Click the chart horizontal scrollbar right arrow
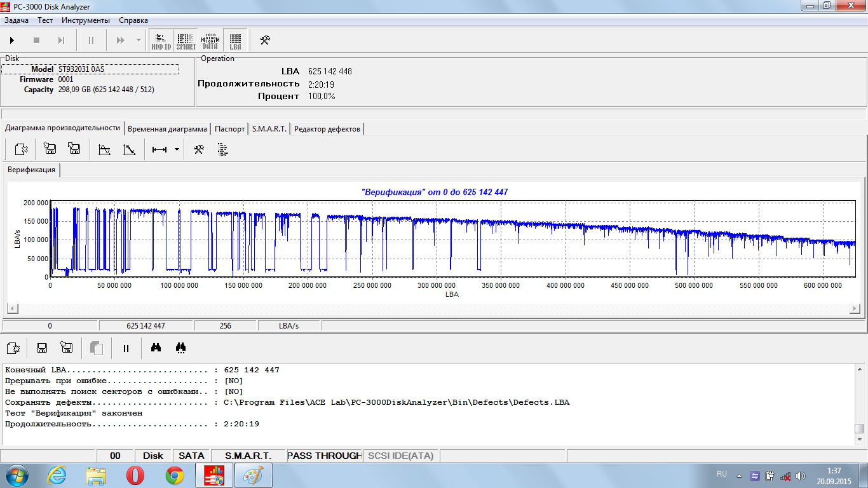This screenshot has width=868, height=488. pos(855,309)
